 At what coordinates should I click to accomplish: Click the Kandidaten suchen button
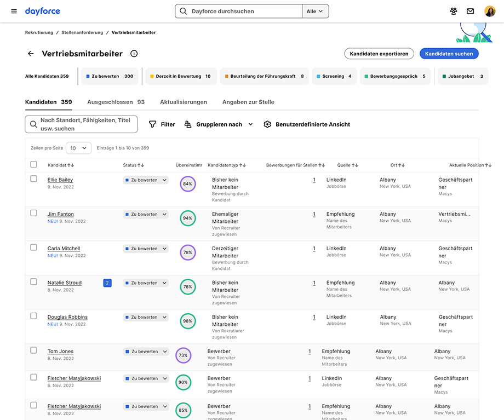(448, 54)
